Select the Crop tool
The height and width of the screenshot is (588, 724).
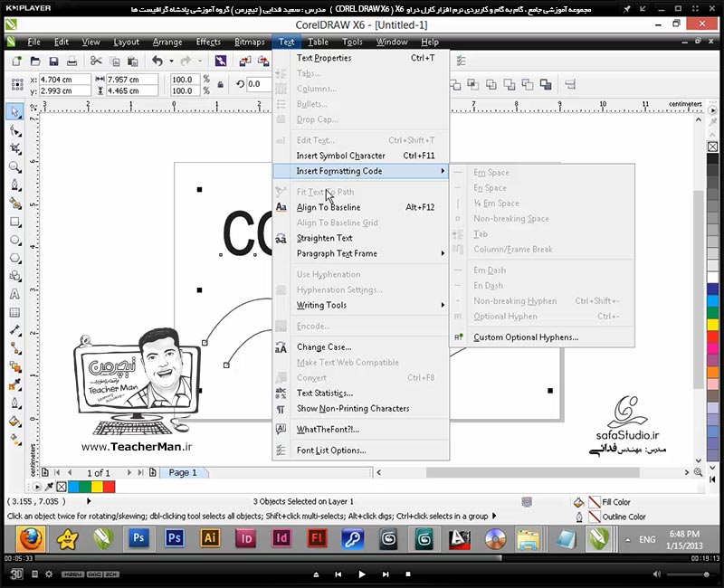click(15, 148)
